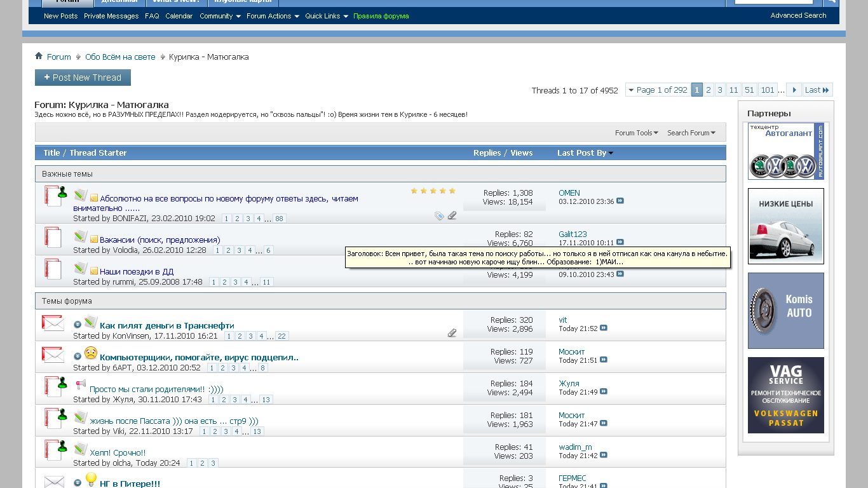
Task: Open Private Messages in the nav bar
Action: pyautogui.click(x=111, y=16)
